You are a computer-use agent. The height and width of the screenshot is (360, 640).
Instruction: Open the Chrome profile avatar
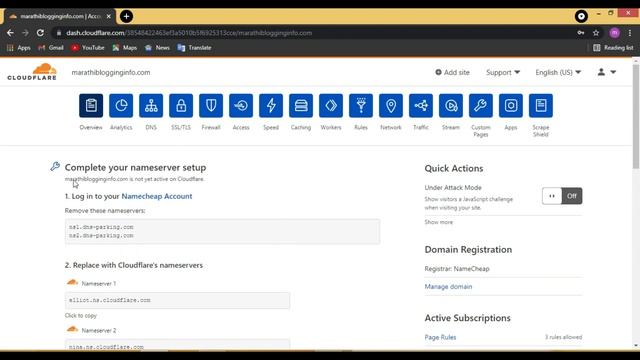coord(614,33)
